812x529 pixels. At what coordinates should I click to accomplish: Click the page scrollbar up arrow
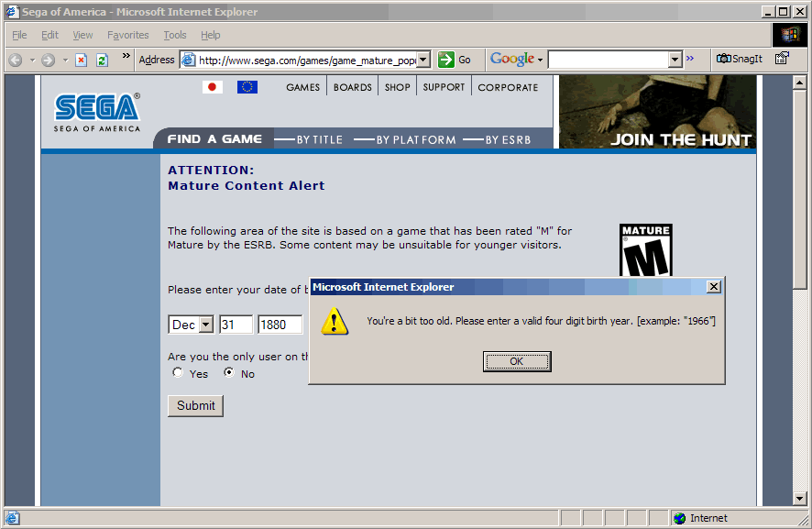pyautogui.click(x=800, y=83)
